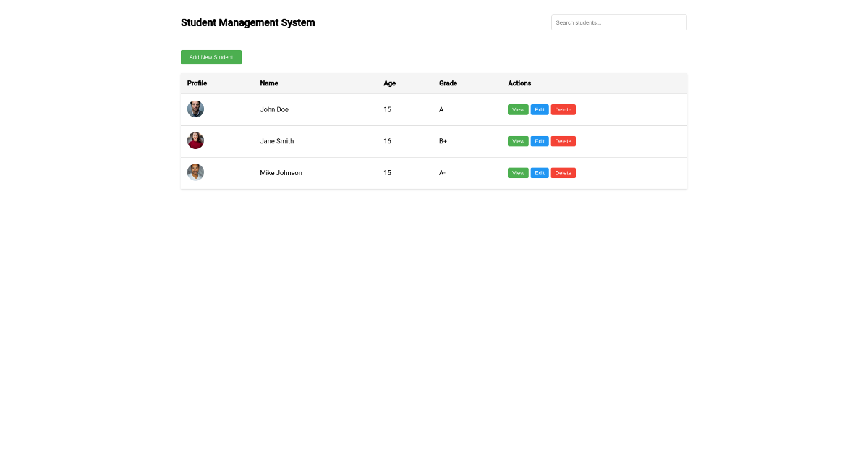Edit Mike Johnson's record
868x456 pixels.
pos(540,173)
